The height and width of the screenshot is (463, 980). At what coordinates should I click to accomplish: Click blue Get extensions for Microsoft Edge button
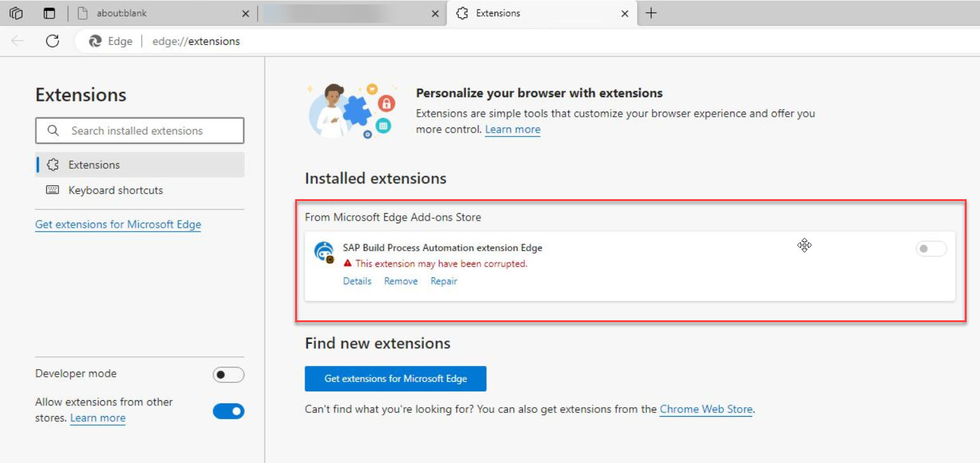coord(395,379)
